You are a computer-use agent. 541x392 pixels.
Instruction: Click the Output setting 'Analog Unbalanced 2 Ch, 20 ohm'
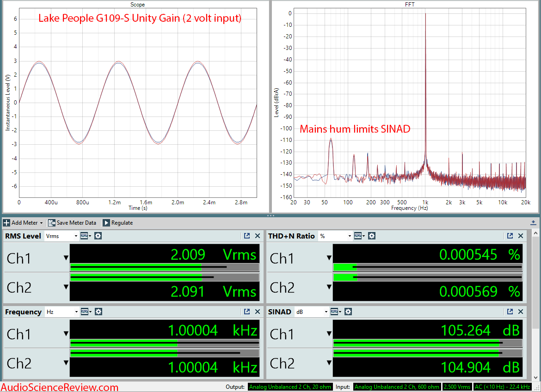[x=290, y=387]
